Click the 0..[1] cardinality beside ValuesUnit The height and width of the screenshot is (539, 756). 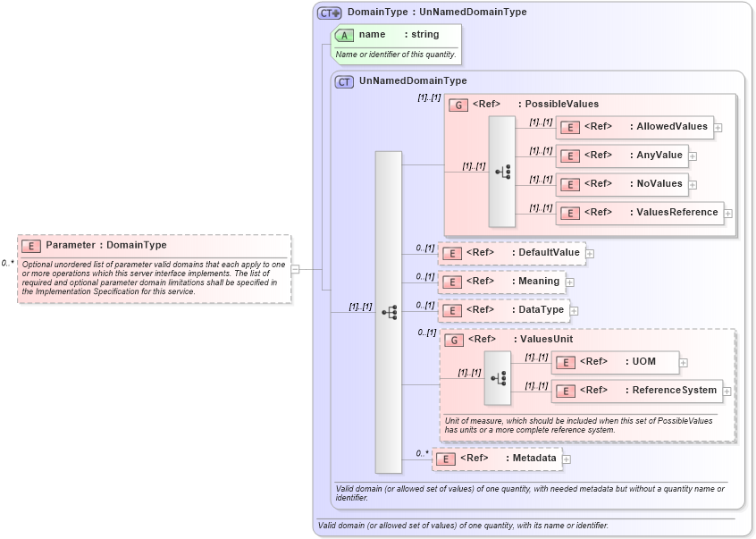click(426, 333)
